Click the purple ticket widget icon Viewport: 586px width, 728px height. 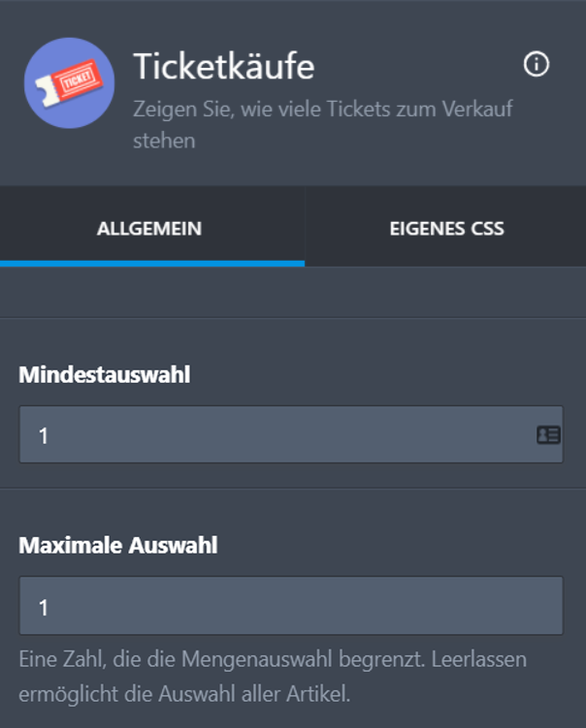click(x=69, y=83)
